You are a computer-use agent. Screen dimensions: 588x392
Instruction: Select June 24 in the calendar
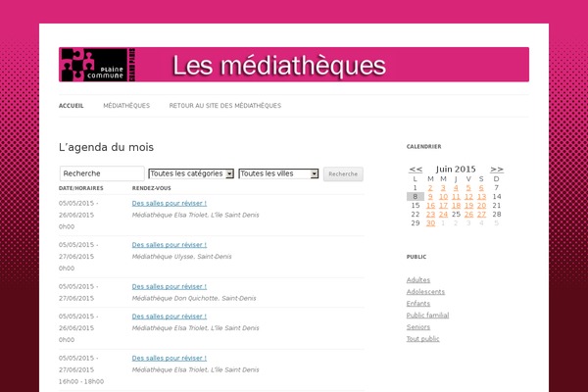(x=444, y=215)
